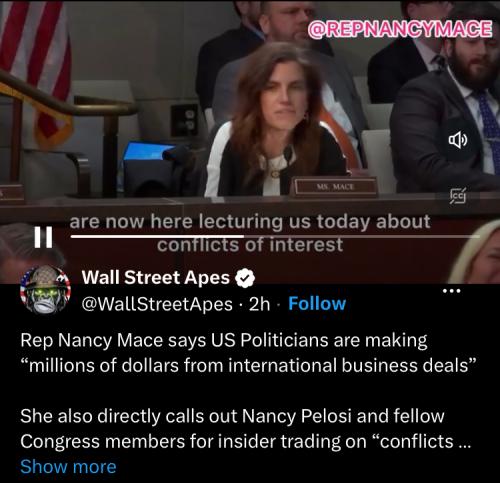Click the blue verified checkmark badge
The height and width of the screenshot is (483, 500).
245,278
